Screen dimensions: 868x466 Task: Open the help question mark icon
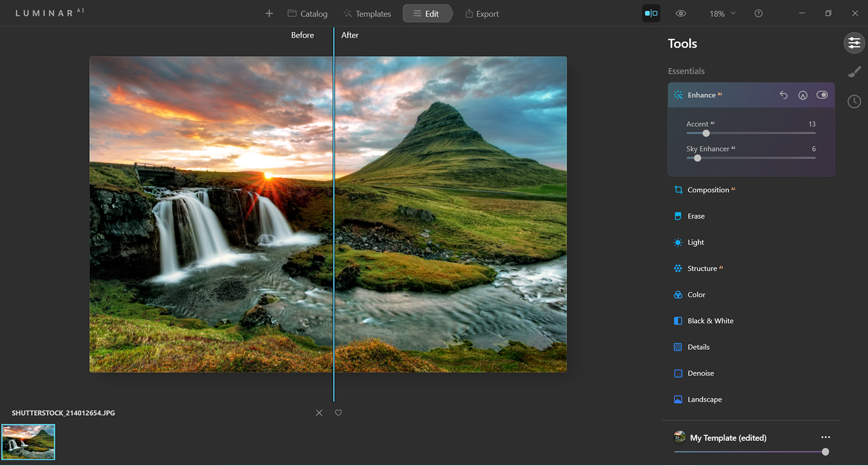click(759, 13)
